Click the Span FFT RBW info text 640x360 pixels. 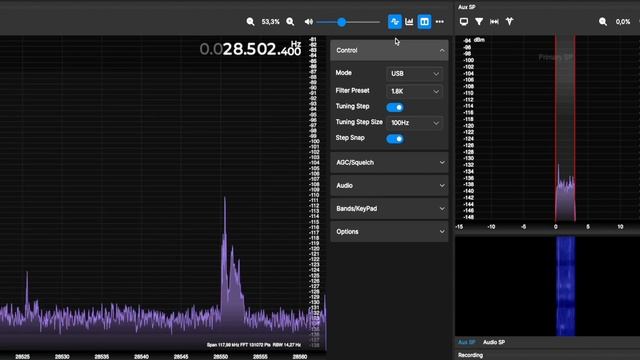point(253,345)
